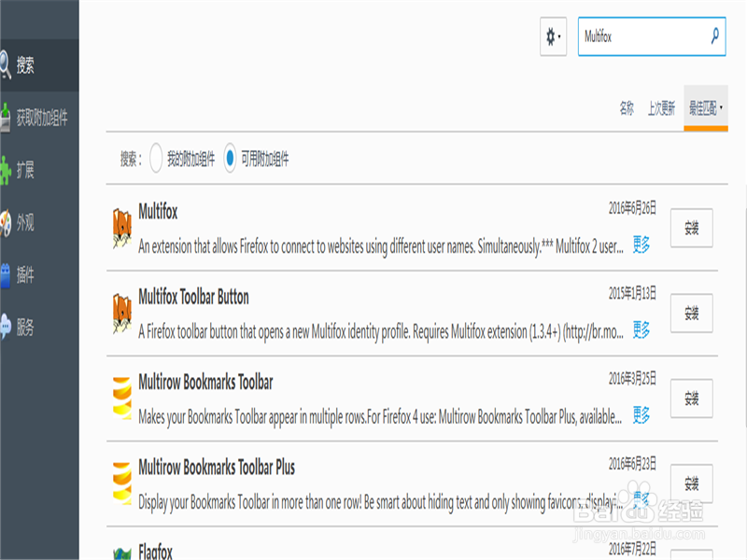
Task: Click the Multirow Bookmarks Toolbar Plus icon
Action: point(122,483)
